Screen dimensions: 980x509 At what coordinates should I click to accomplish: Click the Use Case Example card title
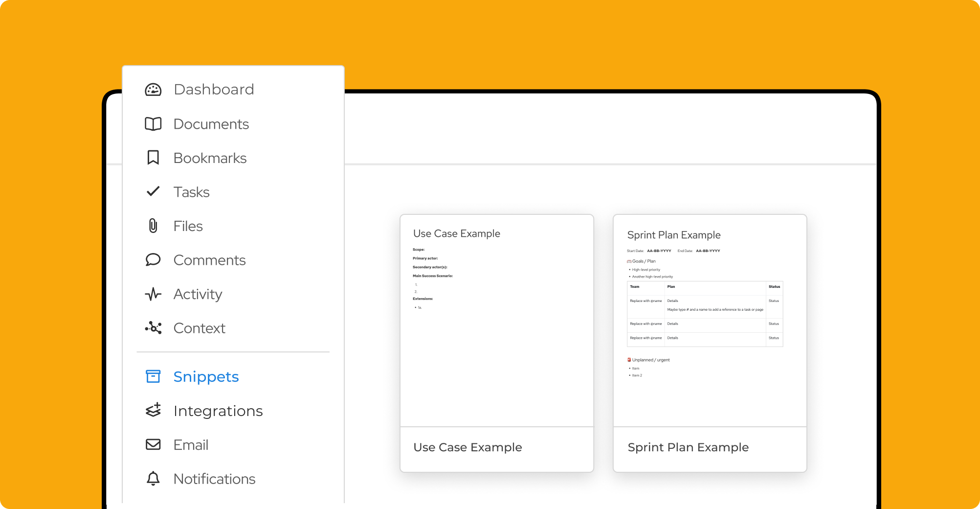coord(468,447)
